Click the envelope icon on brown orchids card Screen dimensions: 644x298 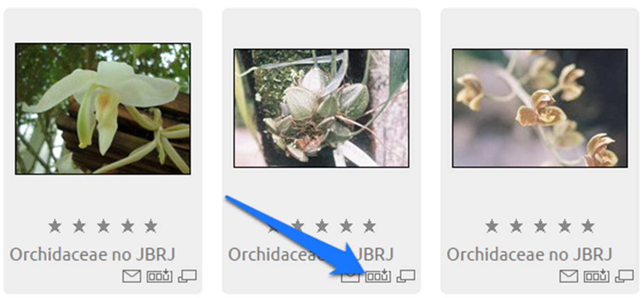pos(569,276)
